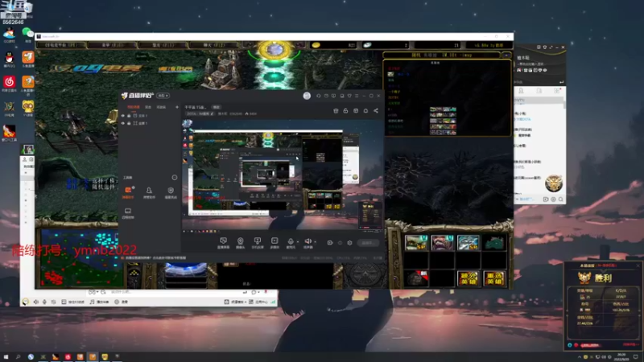Toggle eye visibility of first scene source
Viewport: 644px width, 362px height.
coord(123,116)
